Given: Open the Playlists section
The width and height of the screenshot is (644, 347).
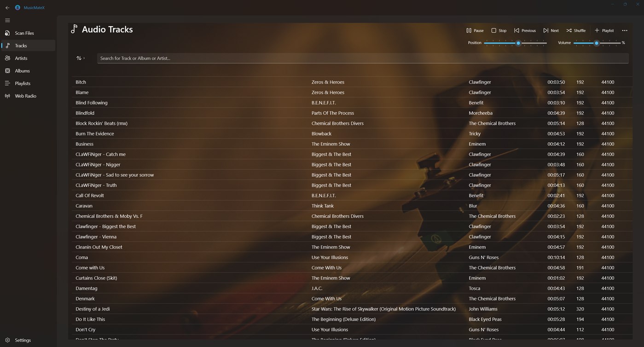Looking at the screenshot, I should pos(22,83).
